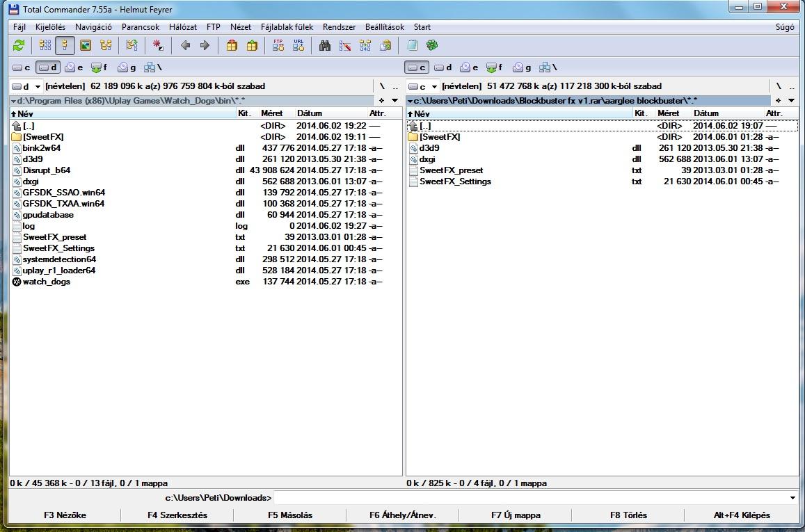Open file search with the binoculars icon
This screenshot has width=805, height=532.
[325, 46]
